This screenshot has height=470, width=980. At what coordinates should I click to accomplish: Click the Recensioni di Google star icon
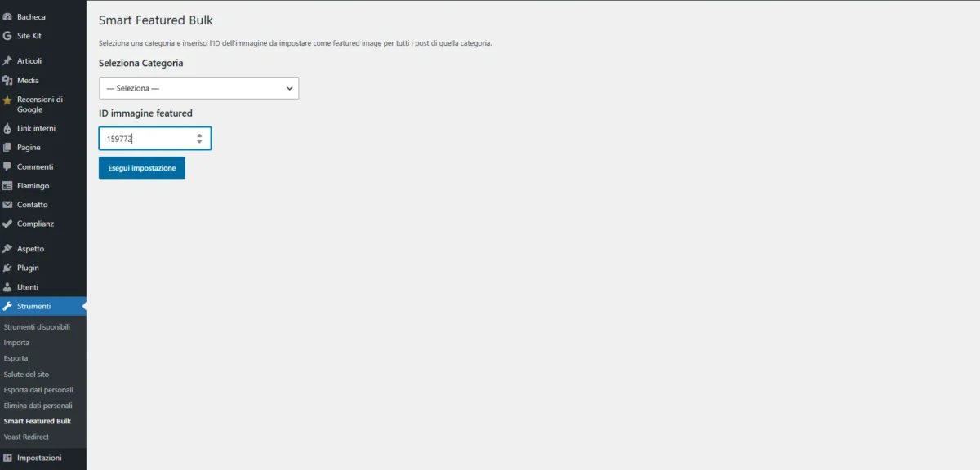pyautogui.click(x=7, y=100)
